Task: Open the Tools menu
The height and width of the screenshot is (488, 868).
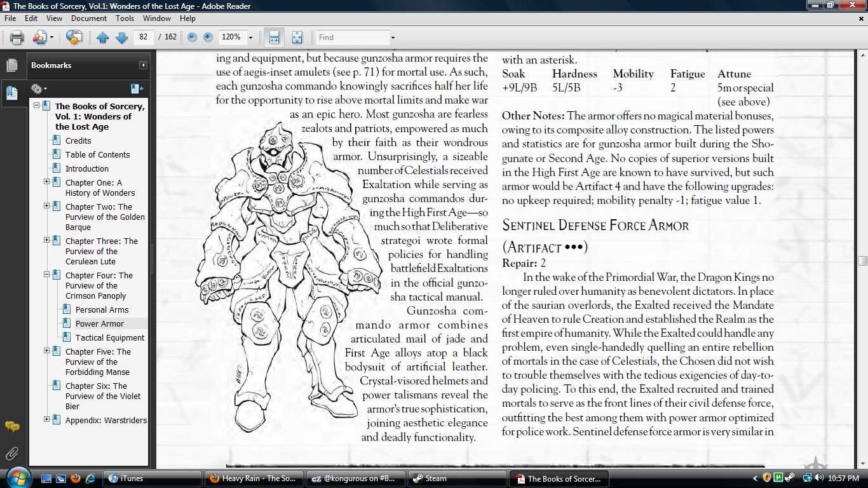Action: (x=125, y=18)
